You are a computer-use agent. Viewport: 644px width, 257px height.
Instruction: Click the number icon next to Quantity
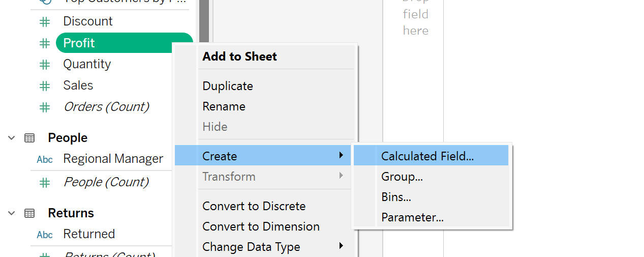point(45,65)
